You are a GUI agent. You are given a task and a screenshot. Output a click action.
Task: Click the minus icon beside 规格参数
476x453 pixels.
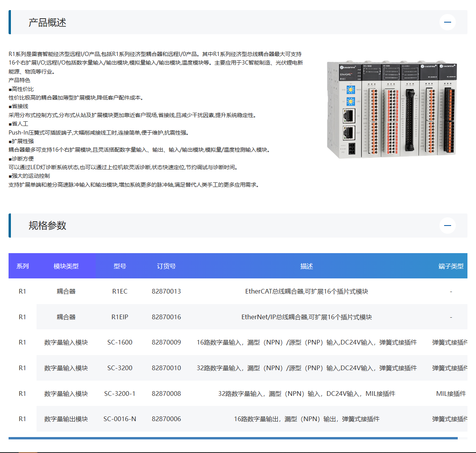coord(447,226)
